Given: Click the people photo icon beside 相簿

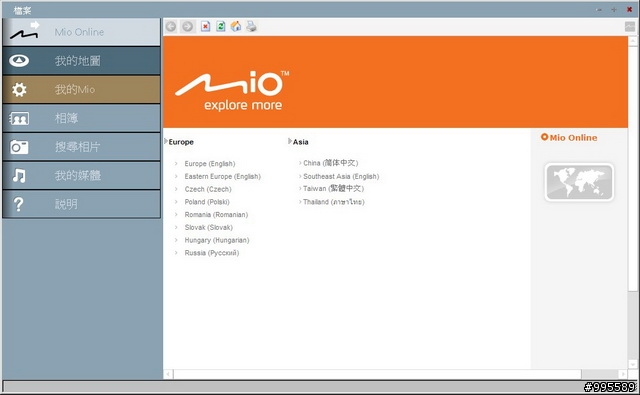Looking at the screenshot, I should pos(19,119).
